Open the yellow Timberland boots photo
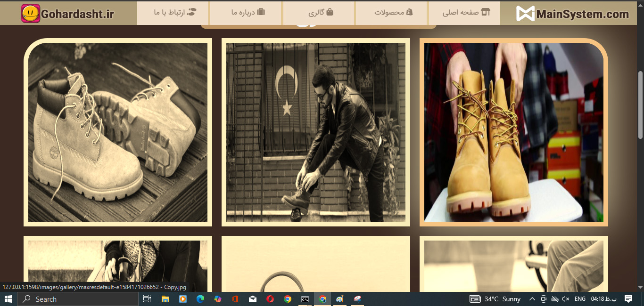The image size is (644, 306). 513,132
